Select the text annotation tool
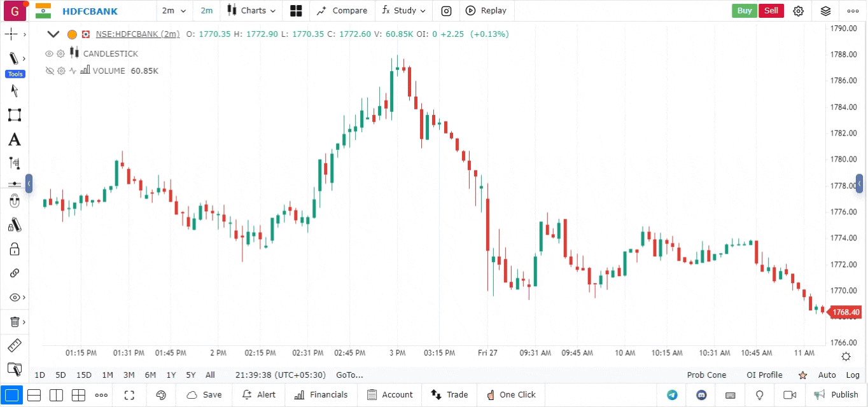The height and width of the screenshot is (407, 868). pyautogui.click(x=14, y=140)
